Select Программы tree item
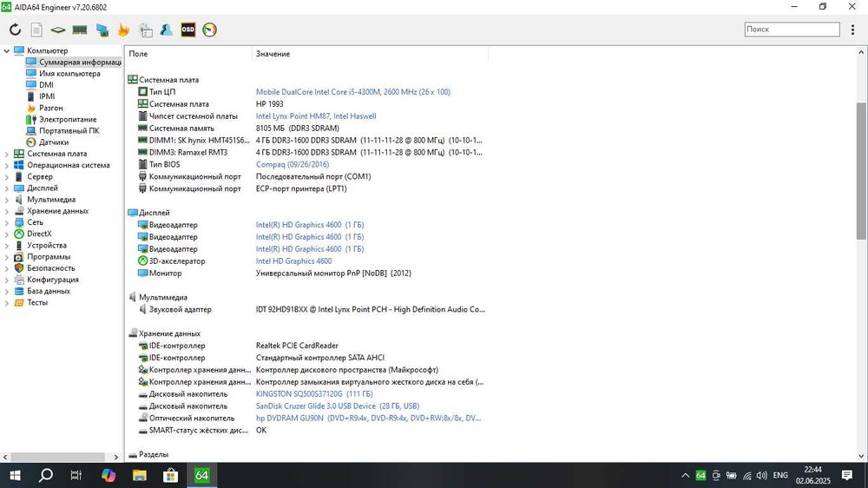 click(48, 257)
